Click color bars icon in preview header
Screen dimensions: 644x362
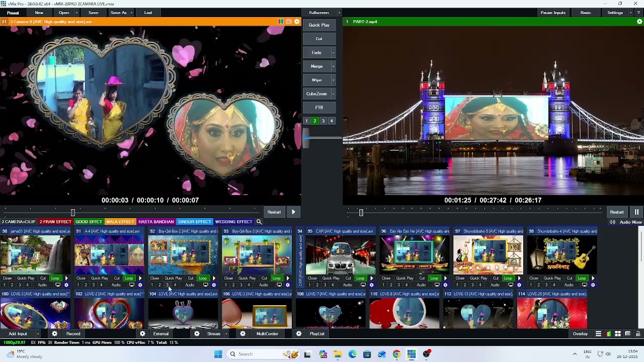point(281,22)
